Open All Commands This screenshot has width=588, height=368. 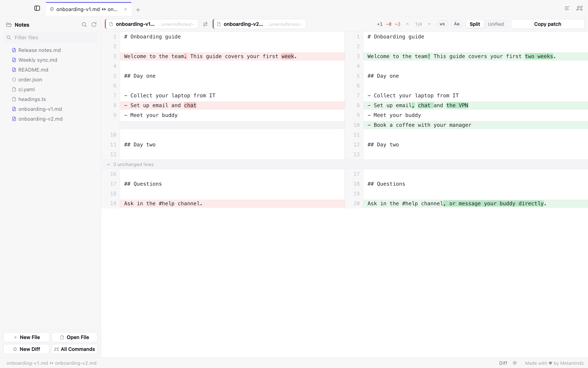point(74,349)
